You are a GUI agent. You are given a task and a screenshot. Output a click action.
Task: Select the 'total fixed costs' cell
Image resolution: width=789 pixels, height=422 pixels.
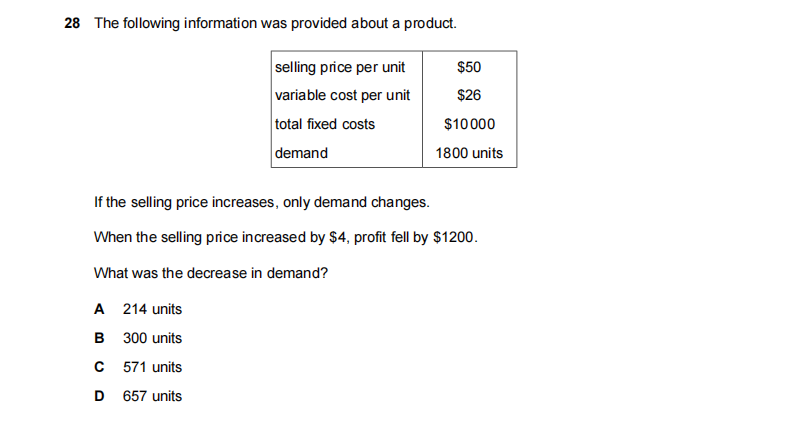click(326, 124)
